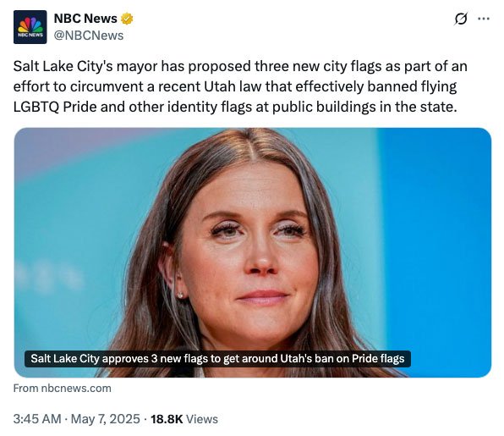Open the NBC News display name
The height and width of the screenshot is (436, 504).
coord(85,19)
